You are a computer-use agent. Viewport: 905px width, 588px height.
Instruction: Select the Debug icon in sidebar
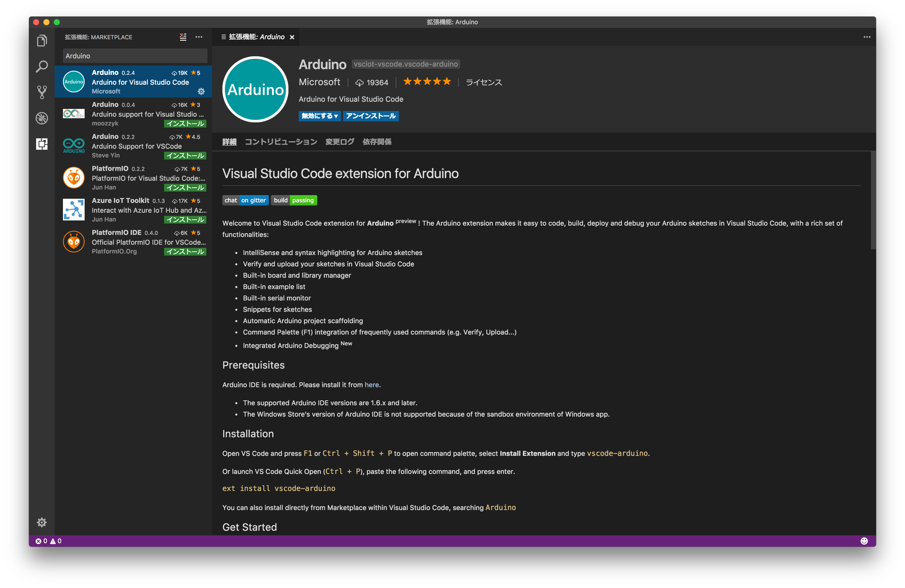[42, 118]
